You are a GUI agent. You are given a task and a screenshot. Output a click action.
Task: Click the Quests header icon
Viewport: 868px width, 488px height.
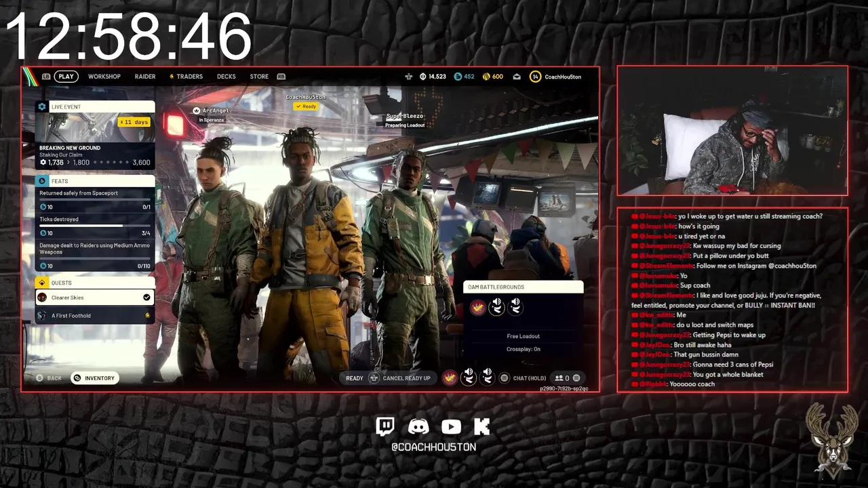tap(42, 283)
